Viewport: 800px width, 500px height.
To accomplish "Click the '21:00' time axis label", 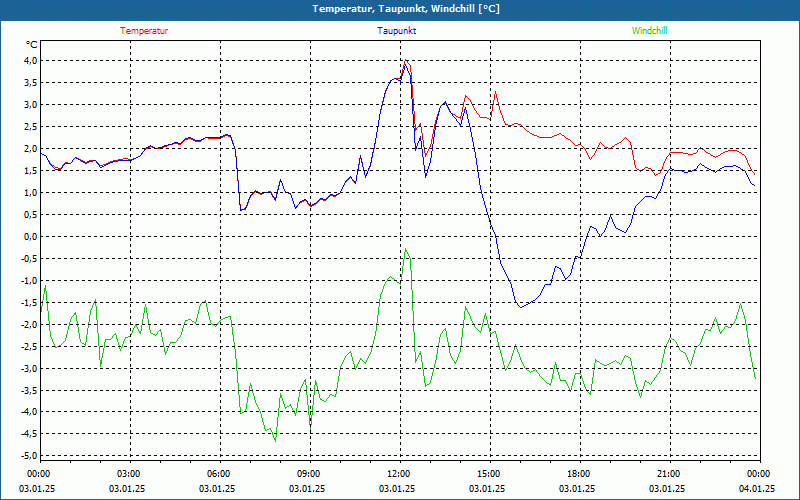I will click(670, 474).
